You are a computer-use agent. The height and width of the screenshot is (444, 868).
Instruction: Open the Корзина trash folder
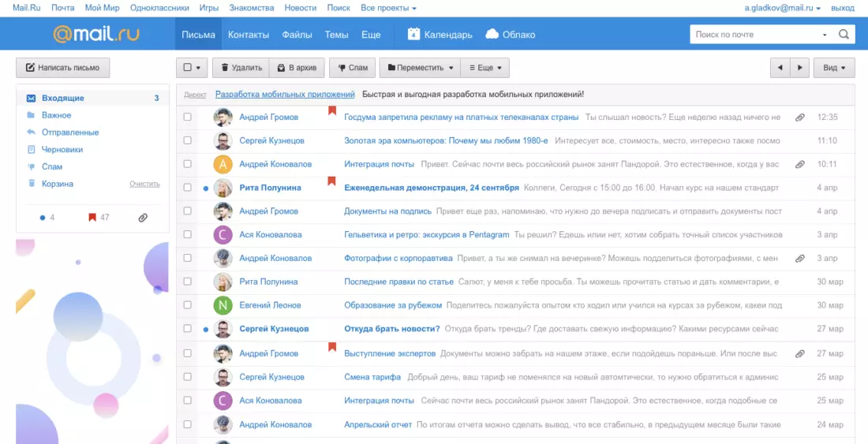(58, 184)
